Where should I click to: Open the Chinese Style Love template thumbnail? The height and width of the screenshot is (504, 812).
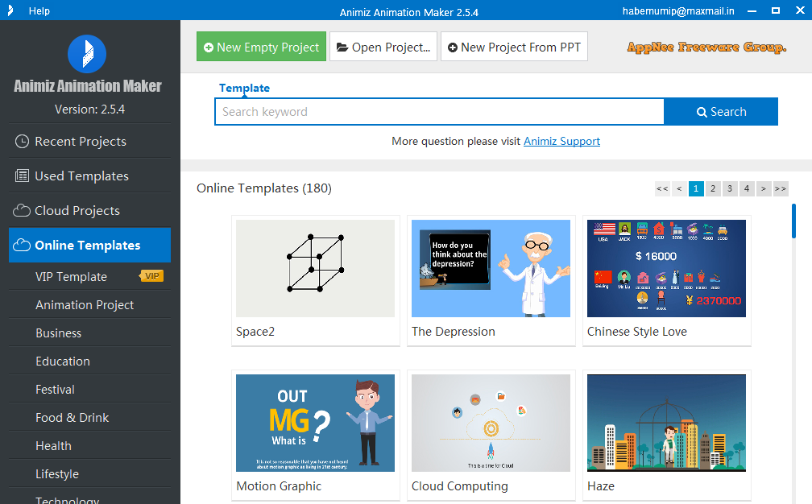pos(666,269)
